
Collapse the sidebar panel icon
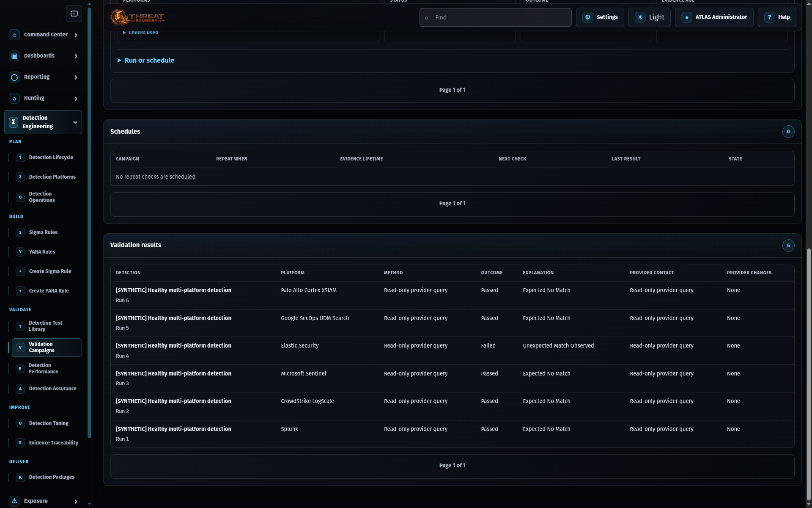click(x=74, y=14)
